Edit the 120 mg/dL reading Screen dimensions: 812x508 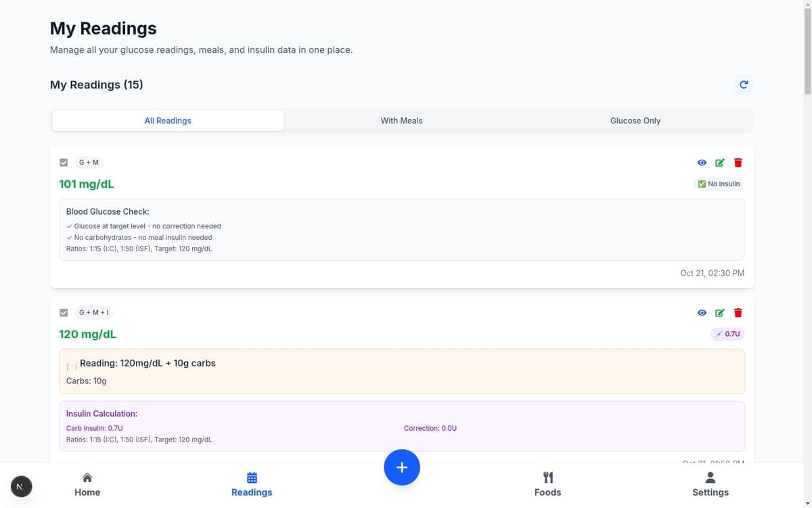720,313
